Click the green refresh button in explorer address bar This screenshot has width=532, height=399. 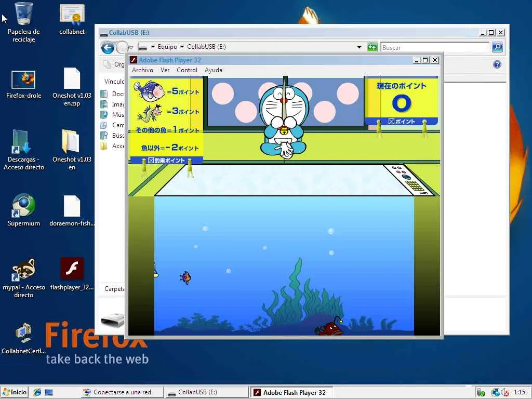372,47
